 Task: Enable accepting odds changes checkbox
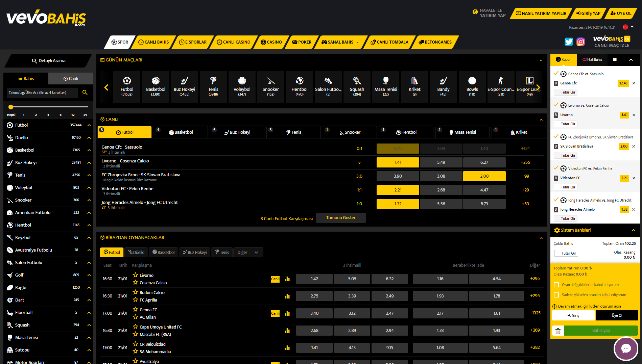click(x=556, y=285)
